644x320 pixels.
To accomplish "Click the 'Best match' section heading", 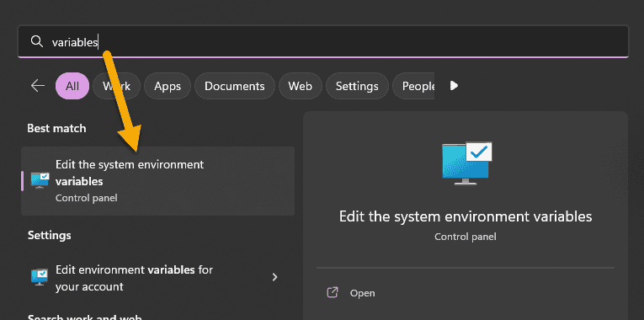I will tap(56, 128).
